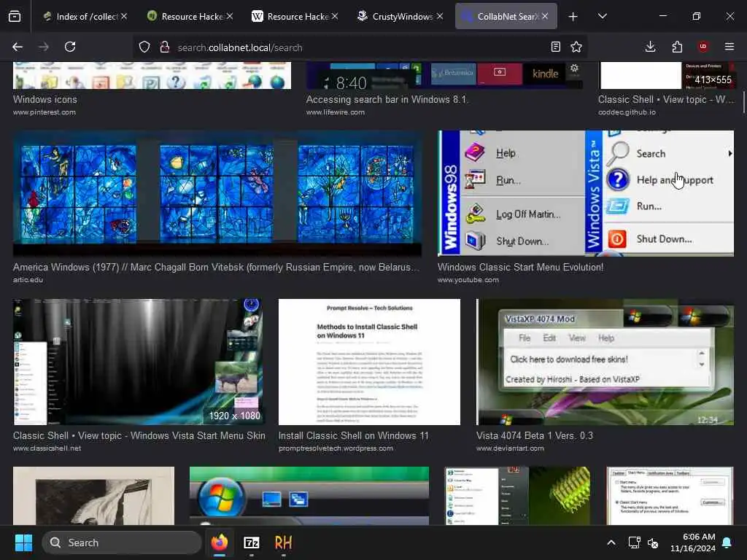Viewport: 747px width, 560px height.
Task: Select the CollabNet Search tab
Action: [x=506, y=16]
